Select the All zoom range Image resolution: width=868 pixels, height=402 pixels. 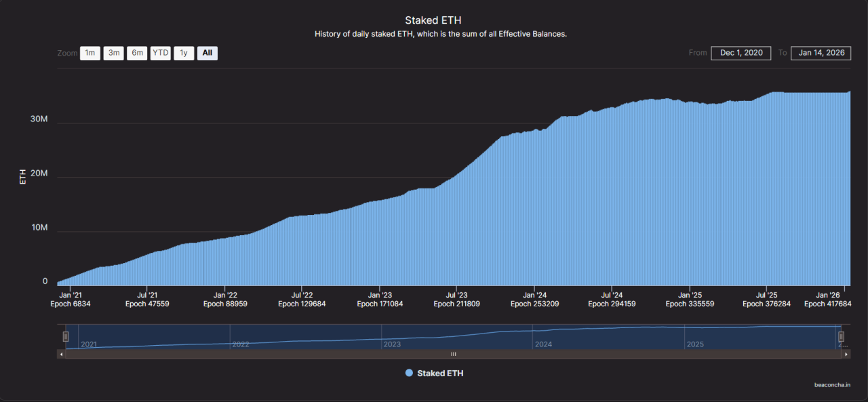click(x=207, y=53)
